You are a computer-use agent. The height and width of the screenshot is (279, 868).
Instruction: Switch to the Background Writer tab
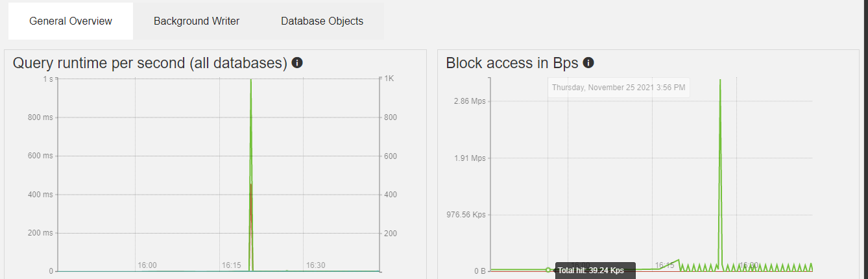(x=197, y=21)
